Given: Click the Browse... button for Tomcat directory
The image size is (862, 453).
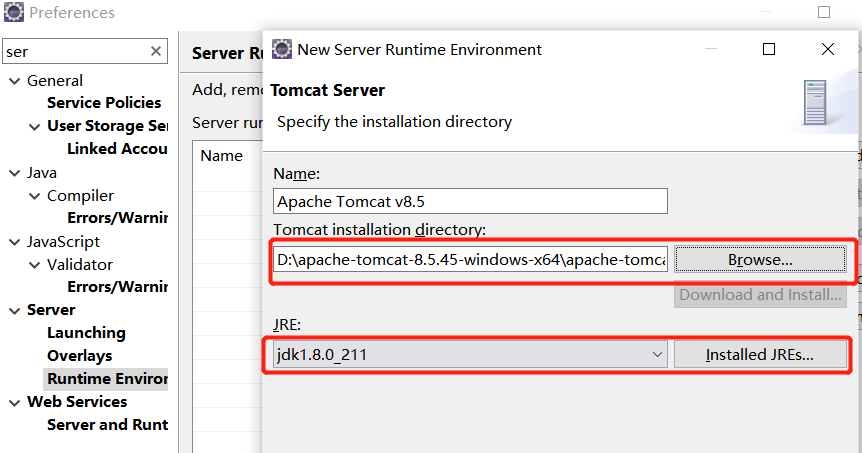Looking at the screenshot, I should [x=760, y=259].
